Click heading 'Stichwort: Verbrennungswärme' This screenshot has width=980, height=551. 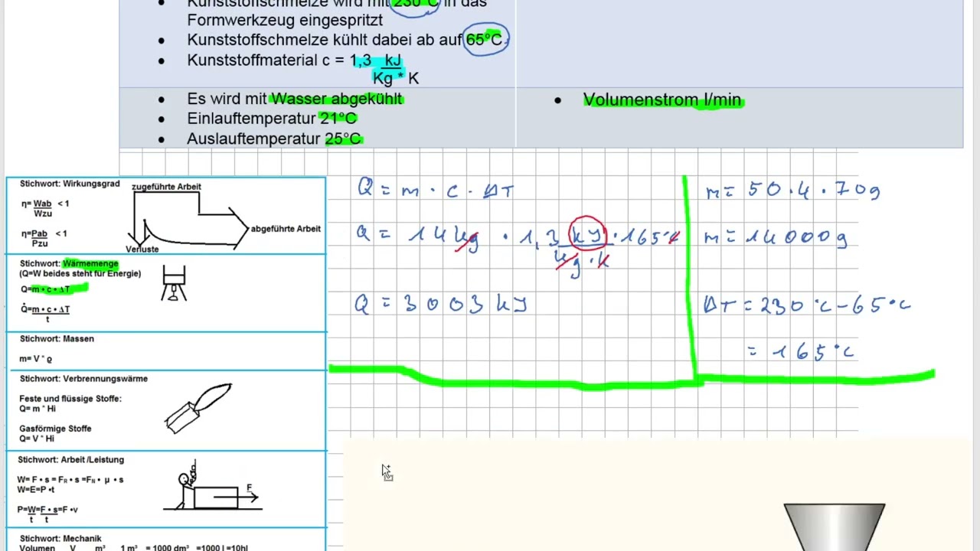coord(83,378)
